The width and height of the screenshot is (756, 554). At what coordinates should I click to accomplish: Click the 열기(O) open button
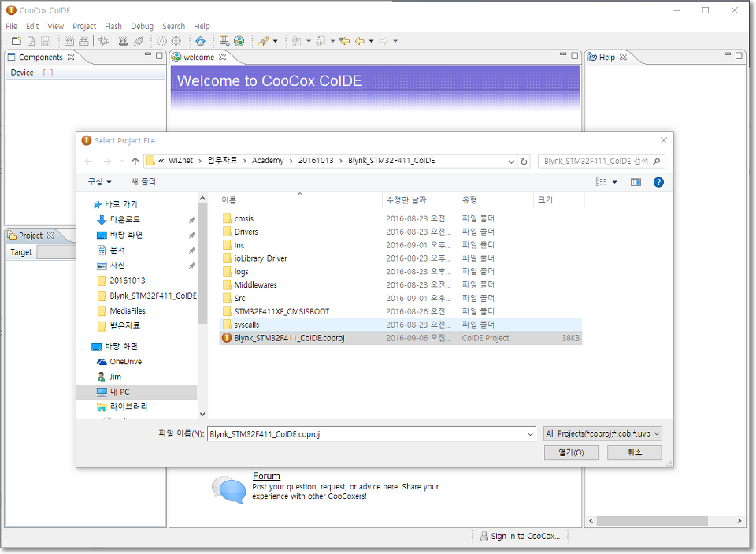[x=572, y=452]
